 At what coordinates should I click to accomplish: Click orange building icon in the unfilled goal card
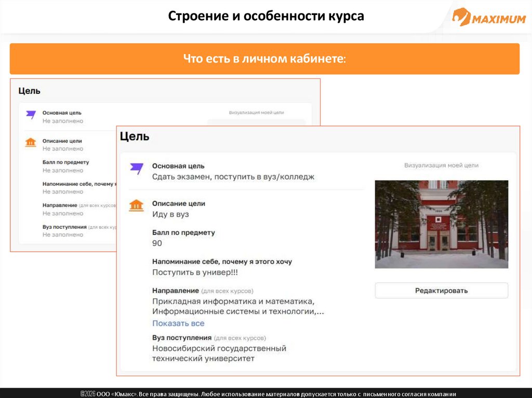pyautogui.click(x=31, y=142)
